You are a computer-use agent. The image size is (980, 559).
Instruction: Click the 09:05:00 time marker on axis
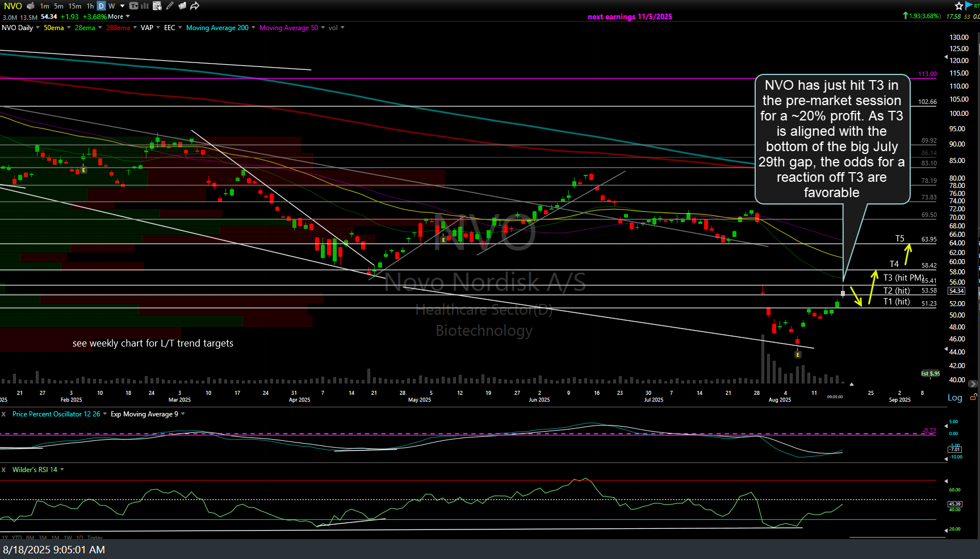pyautogui.click(x=835, y=397)
